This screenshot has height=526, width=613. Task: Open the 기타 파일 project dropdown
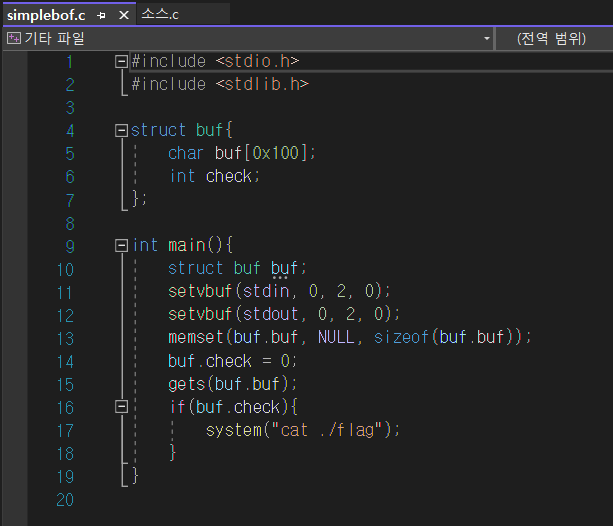click(x=487, y=38)
